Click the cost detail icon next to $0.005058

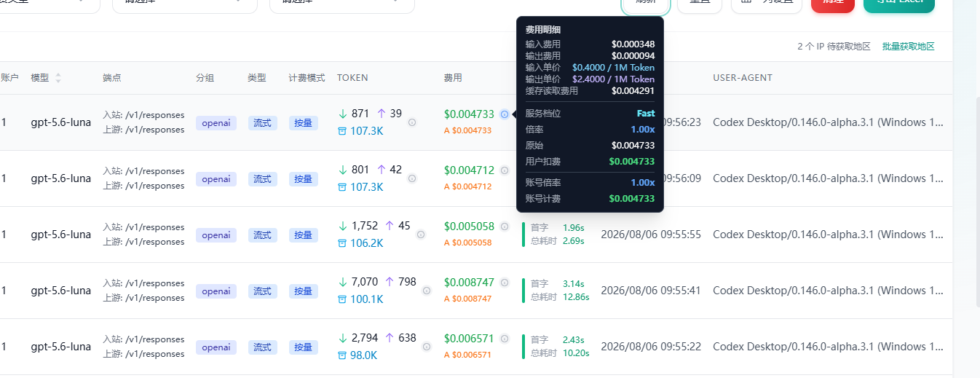point(505,227)
